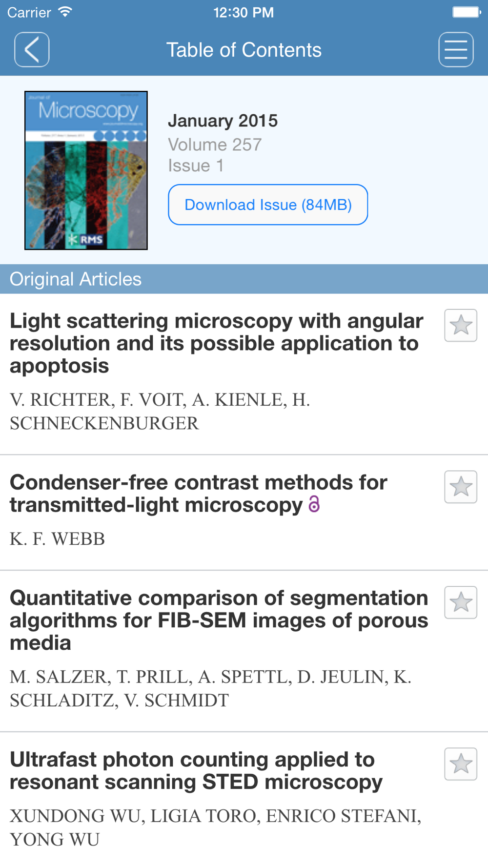488x868 pixels.
Task: Favorite the Condenser-free contrast methods article
Action: 461,487
